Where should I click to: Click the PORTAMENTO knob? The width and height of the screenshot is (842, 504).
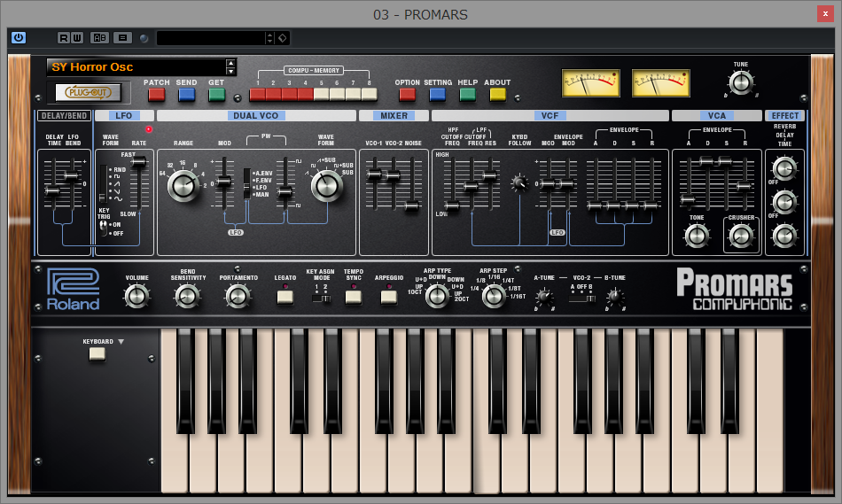(238, 296)
